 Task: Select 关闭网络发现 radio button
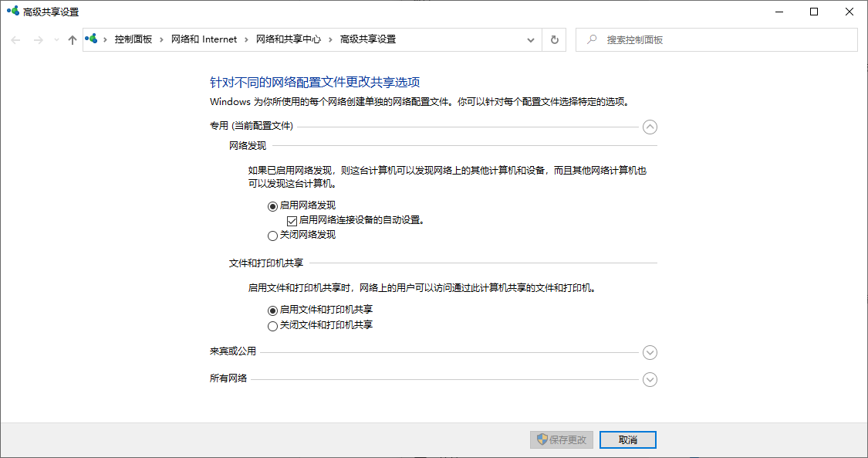[272, 236]
